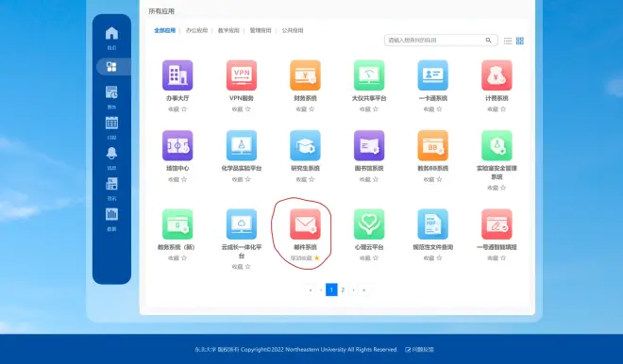The height and width of the screenshot is (364, 623).
Task: Favorite 研究生系统 with its star
Action: pyautogui.click(x=311, y=179)
